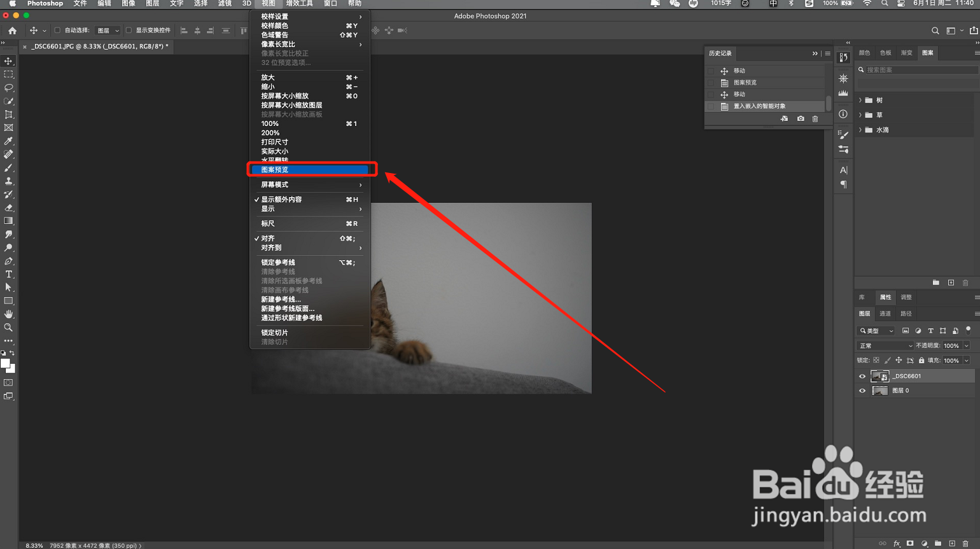
Task: Toggle lock transparent pixels
Action: (x=876, y=361)
